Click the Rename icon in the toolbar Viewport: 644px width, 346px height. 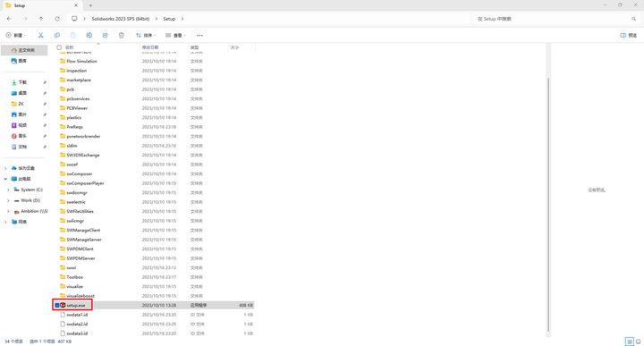click(x=89, y=35)
